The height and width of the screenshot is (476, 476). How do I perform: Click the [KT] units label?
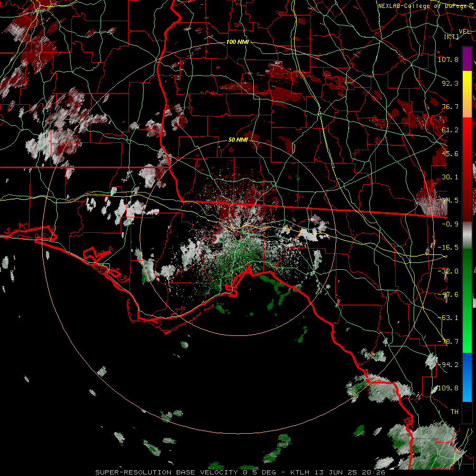[x=452, y=37]
